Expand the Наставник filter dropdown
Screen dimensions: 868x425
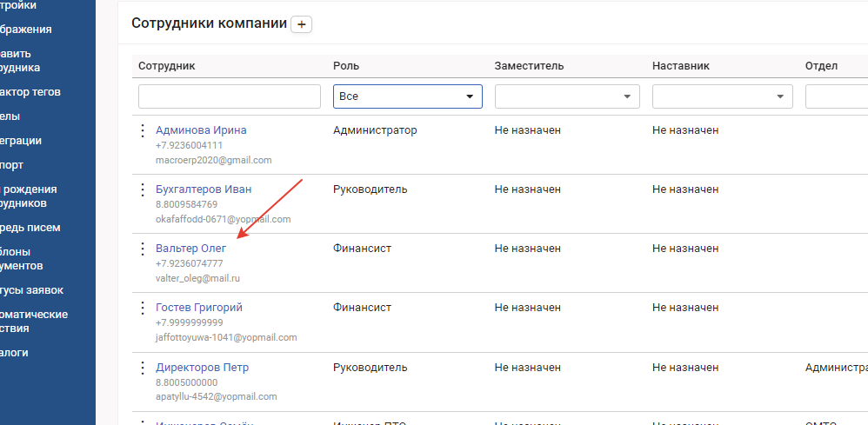[723, 96]
